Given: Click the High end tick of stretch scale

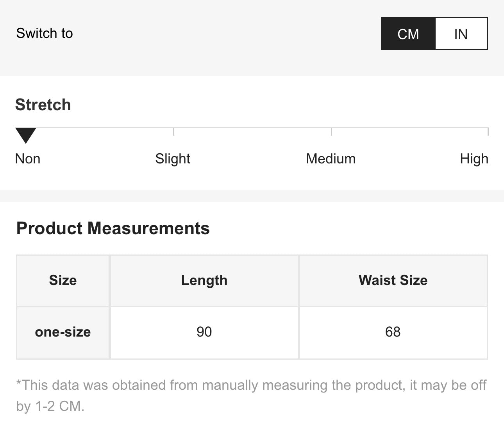Looking at the screenshot, I should point(488,131).
